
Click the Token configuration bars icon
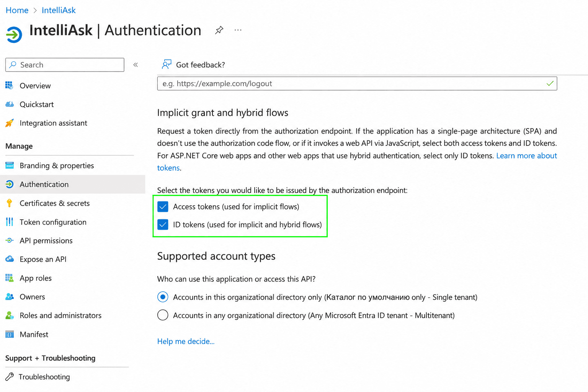tap(10, 222)
